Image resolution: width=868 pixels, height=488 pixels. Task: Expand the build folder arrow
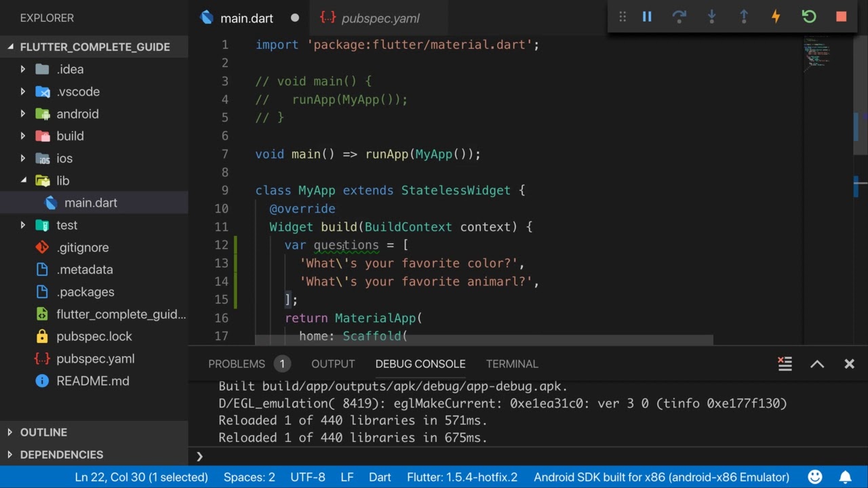[x=23, y=136]
